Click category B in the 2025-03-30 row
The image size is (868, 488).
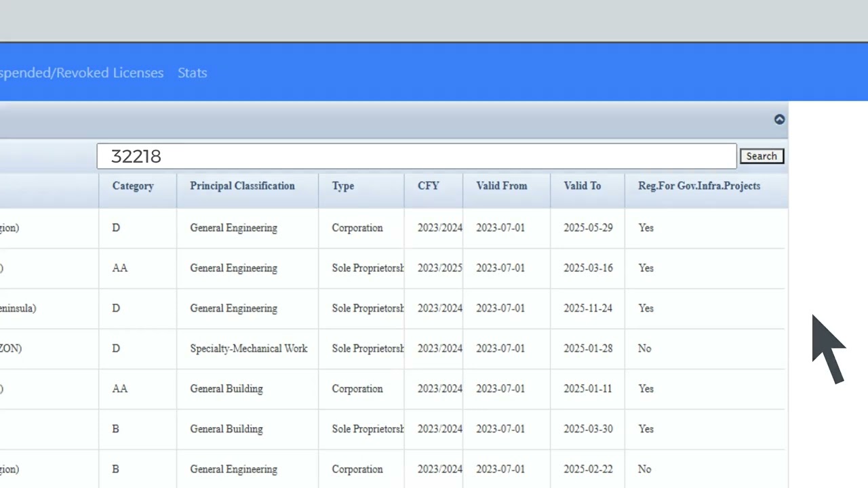pyautogui.click(x=116, y=428)
